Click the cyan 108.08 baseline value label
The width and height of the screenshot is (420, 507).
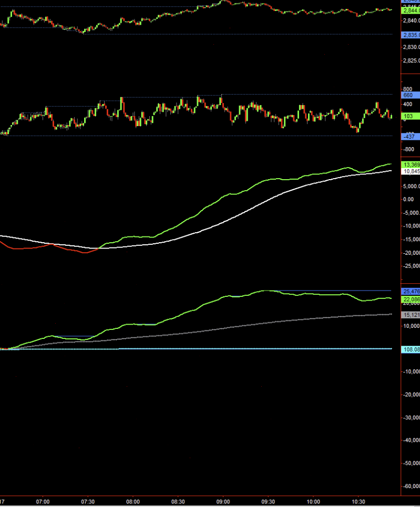[411, 349]
